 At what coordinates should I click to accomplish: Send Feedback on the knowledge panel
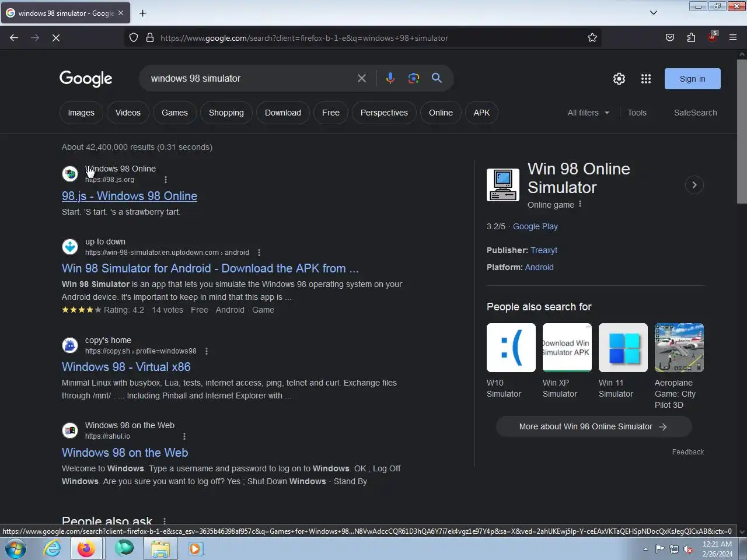(x=688, y=452)
